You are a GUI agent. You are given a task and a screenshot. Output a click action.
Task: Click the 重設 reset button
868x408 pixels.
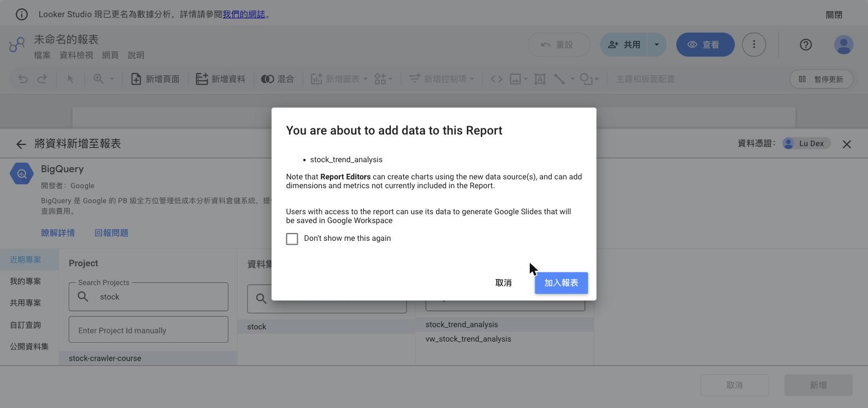(x=559, y=44)
